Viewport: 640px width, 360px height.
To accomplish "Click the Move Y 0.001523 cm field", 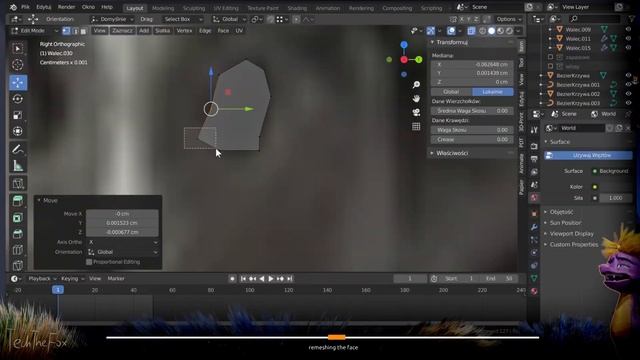I will coord(122,223).
